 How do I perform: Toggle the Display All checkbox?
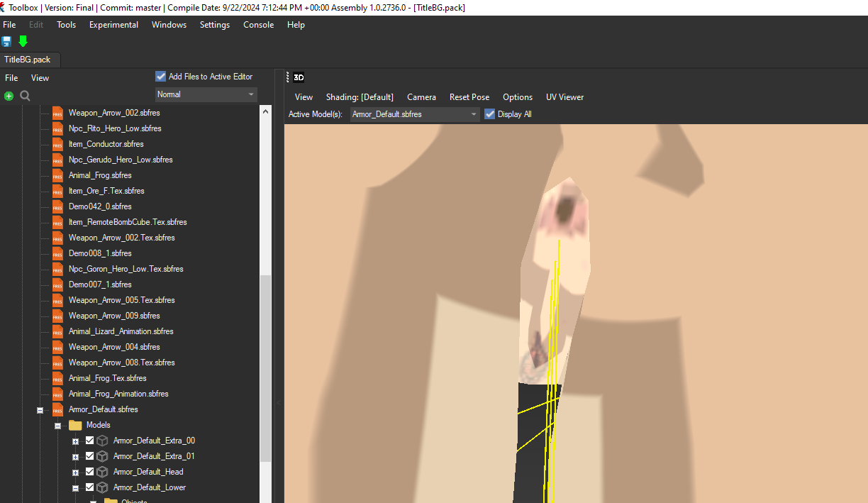click(x=489, y=114)
